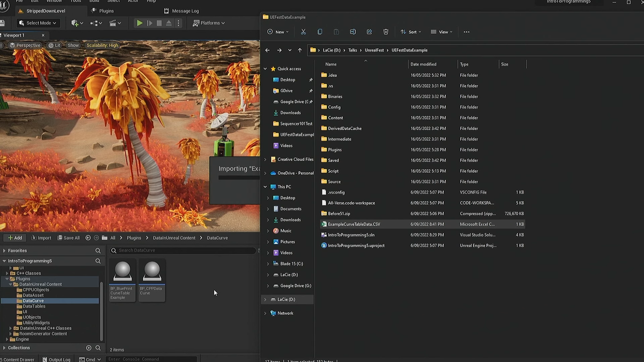Start Play in Editor with green play button
This screenshot has height=362, width=644.
pos(140,23)
